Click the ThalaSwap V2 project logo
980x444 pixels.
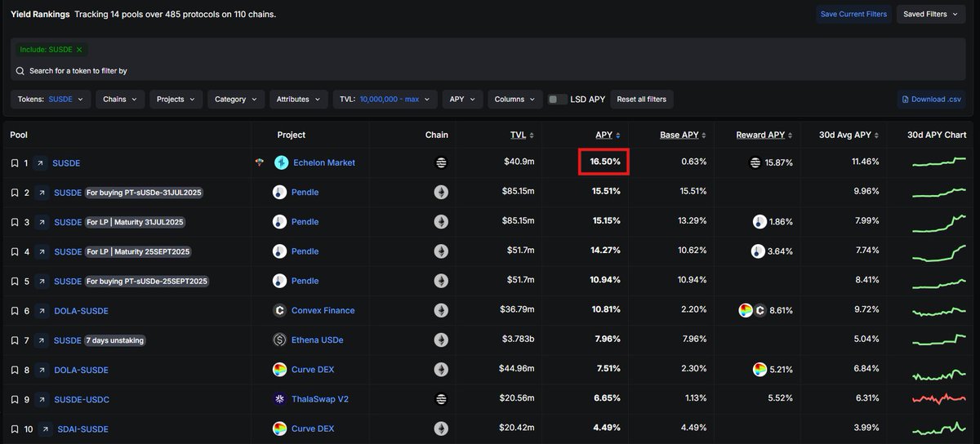coord(279,399)
